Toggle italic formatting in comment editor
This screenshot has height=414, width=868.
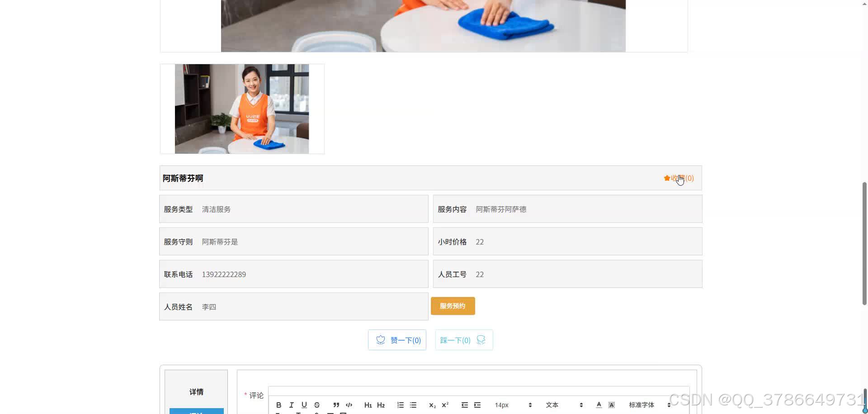pyautogui.click(x=291, y=405)
